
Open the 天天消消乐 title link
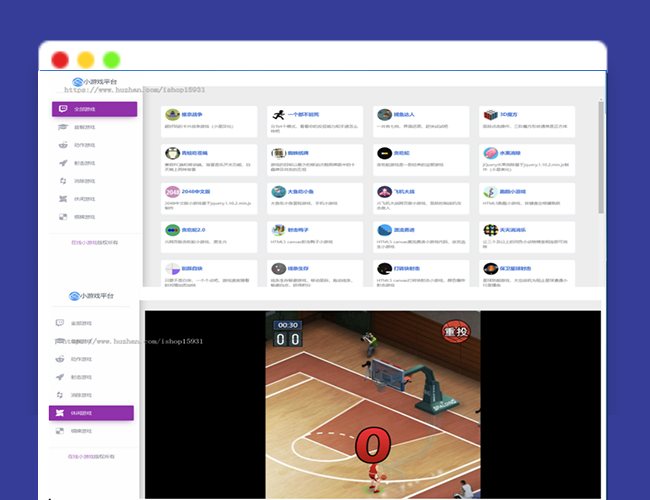pos(513,230)
